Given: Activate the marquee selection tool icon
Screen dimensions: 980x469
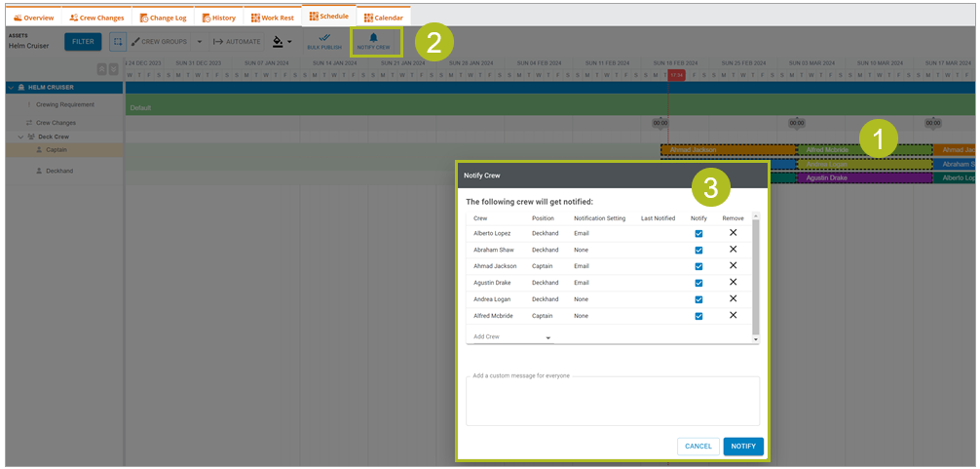Looking at the screenshot, I should (x=117, y=42).
